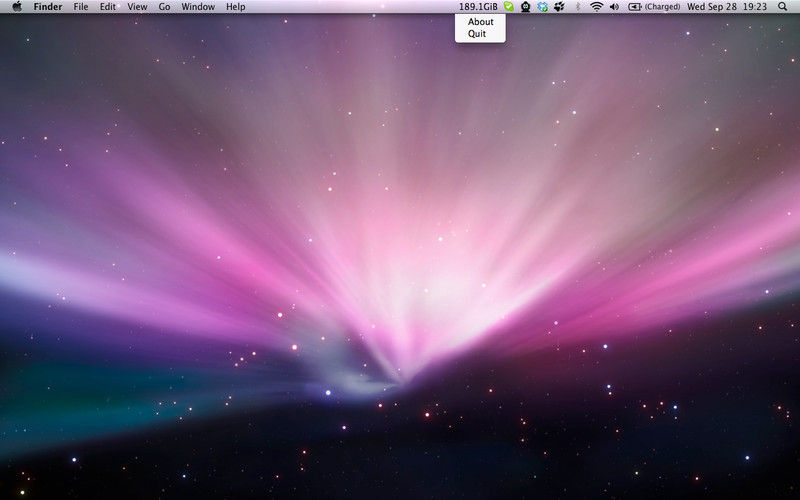The height and width of the screenshot is (500, 800).
Task: Open the View menu
Action: click(x=137, y=7)
